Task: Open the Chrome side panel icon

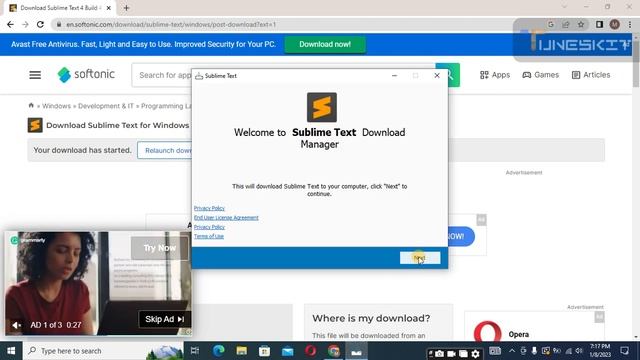Action: pos(599,24)
